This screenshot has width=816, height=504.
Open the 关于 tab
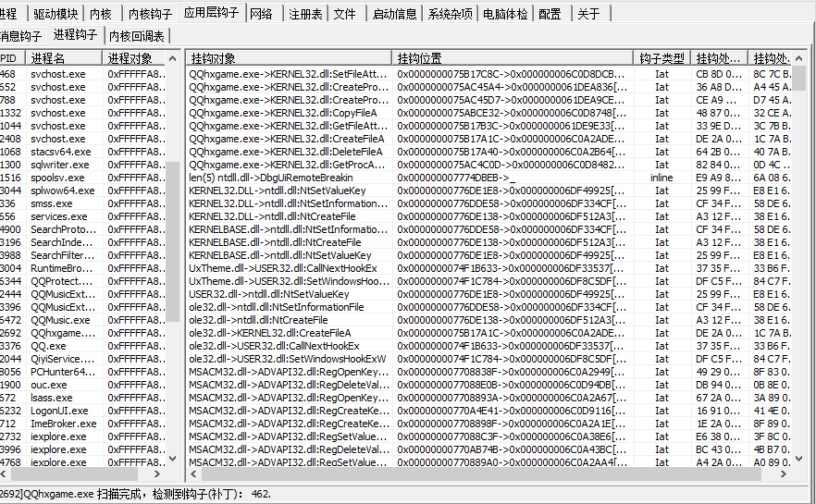589,14
